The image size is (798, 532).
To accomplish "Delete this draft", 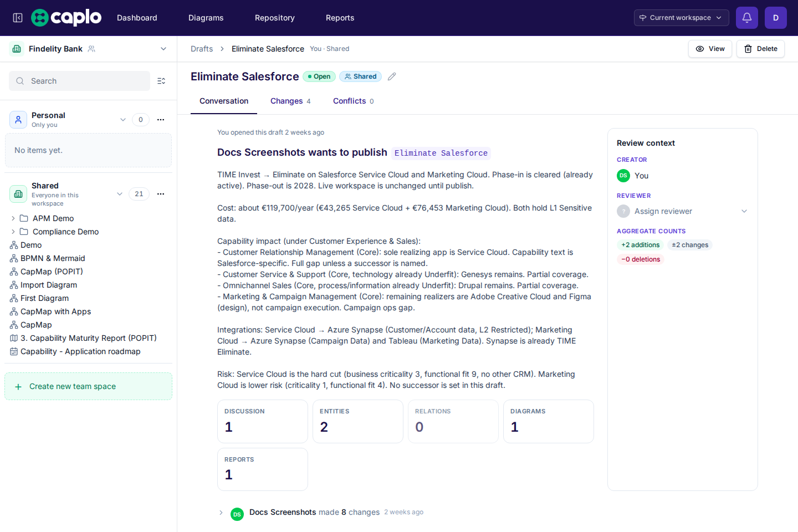I will (x=760, y=49).
